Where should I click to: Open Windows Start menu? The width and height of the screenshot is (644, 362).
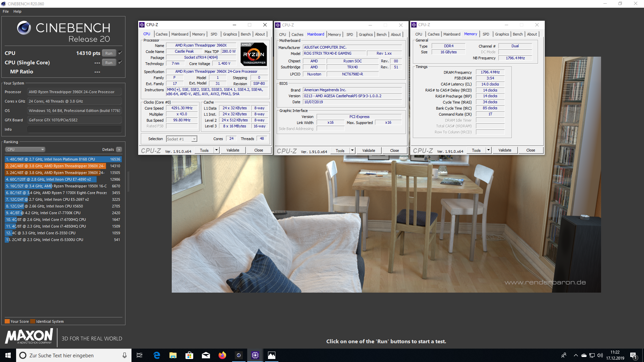click(x=8, y=355)
